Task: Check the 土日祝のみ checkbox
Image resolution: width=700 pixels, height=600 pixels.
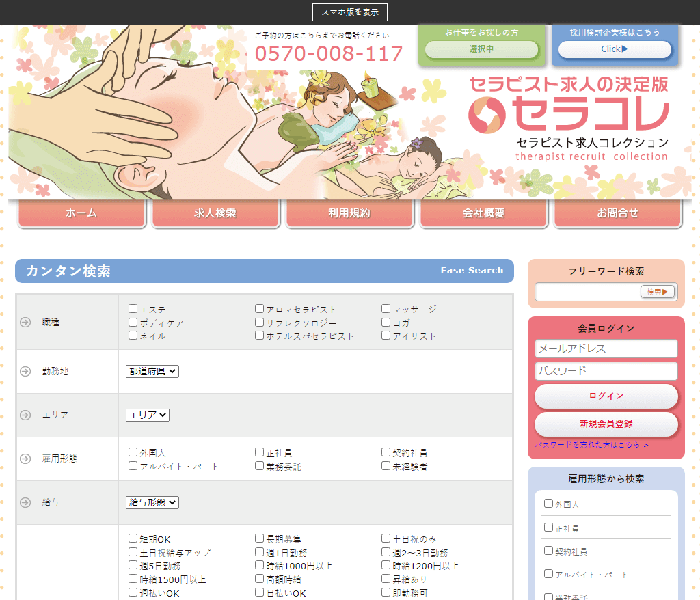Action: point(386,538)
